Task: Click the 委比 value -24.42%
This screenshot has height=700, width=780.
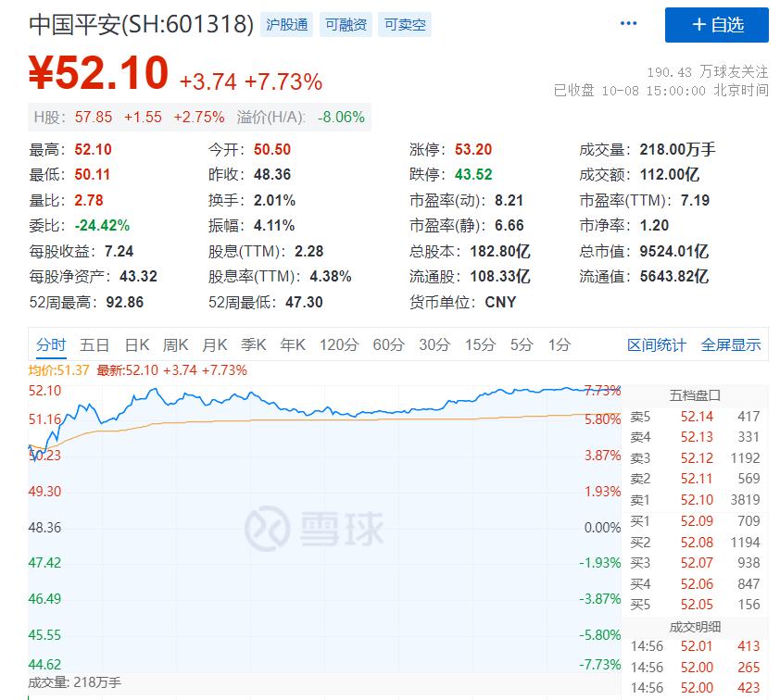Action: coord(102,226)
